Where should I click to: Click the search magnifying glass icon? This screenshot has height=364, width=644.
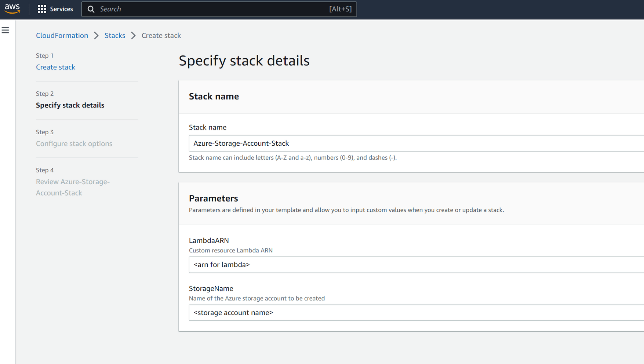91,9
